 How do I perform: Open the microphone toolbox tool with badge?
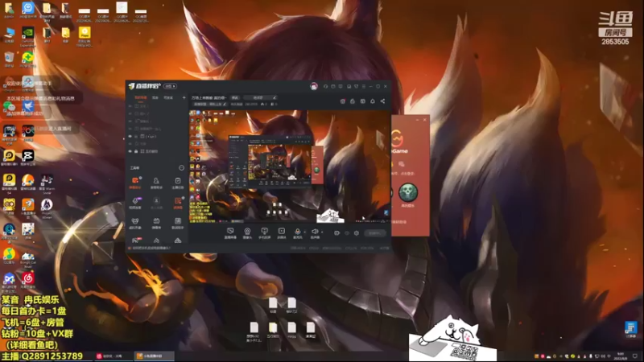[x=135, y=203]
